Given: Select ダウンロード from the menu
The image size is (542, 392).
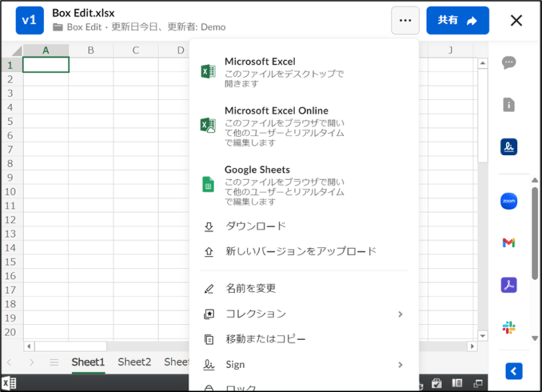Looking at the screenshot, I should (x=256, y=226).
